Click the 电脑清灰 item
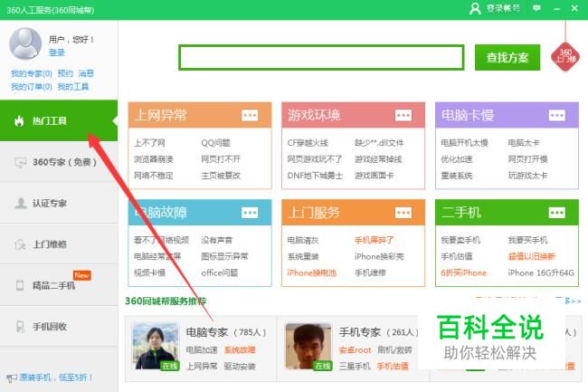588x392 pixels. pos(303,240)
